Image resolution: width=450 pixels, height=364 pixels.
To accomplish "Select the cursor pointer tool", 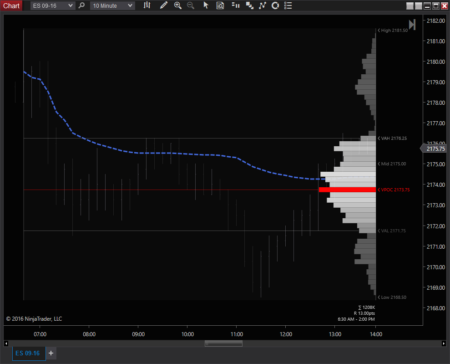I will pyautogui.click(x=206, y=5).
